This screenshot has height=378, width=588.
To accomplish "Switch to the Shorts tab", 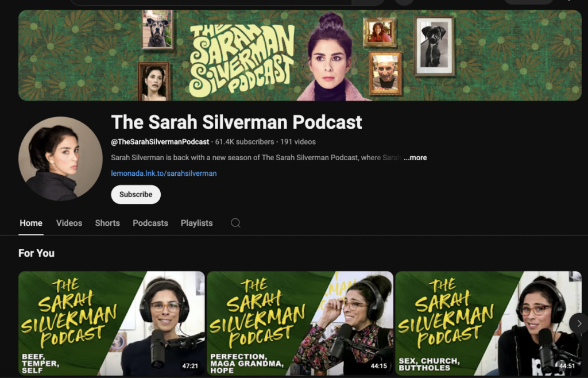I will (x=107, y=223).
